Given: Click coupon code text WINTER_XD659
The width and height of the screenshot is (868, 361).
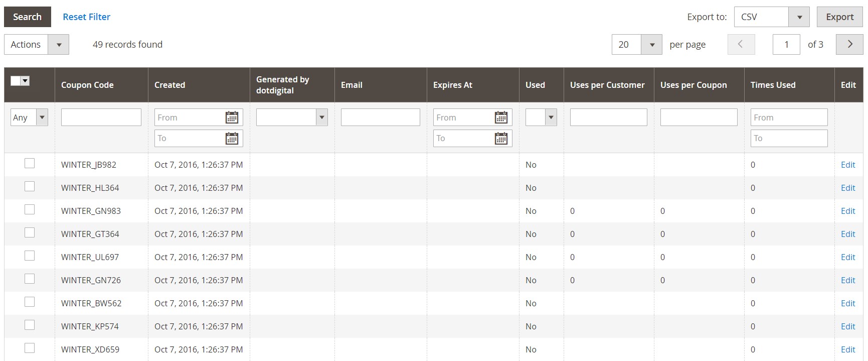Looking at the screenshot, I should pyautogui.click(x=90, y=349).
